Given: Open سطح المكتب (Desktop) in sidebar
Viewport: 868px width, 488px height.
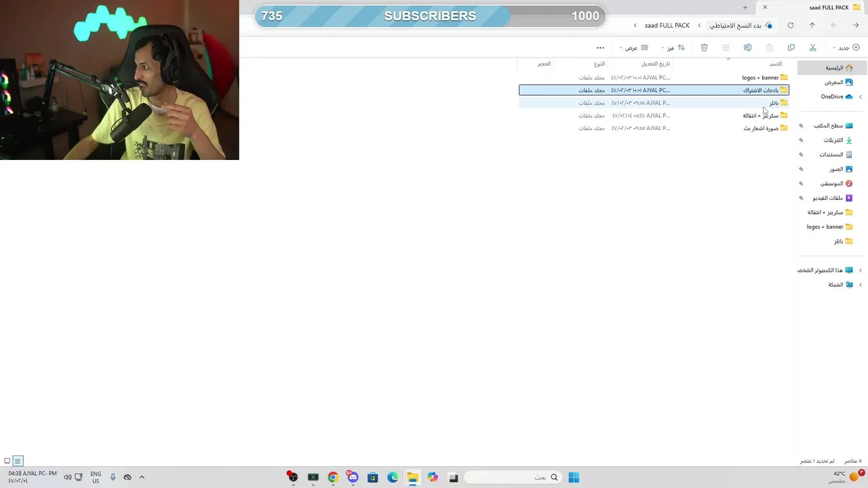Looking at the screenshot, I should coord(833,126).
